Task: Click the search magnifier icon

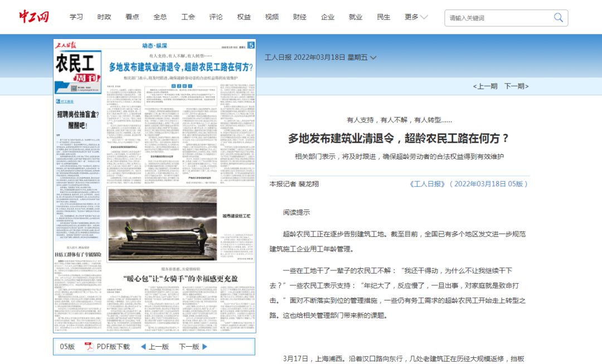Action: pyautogui.click(x=557, y=17)
